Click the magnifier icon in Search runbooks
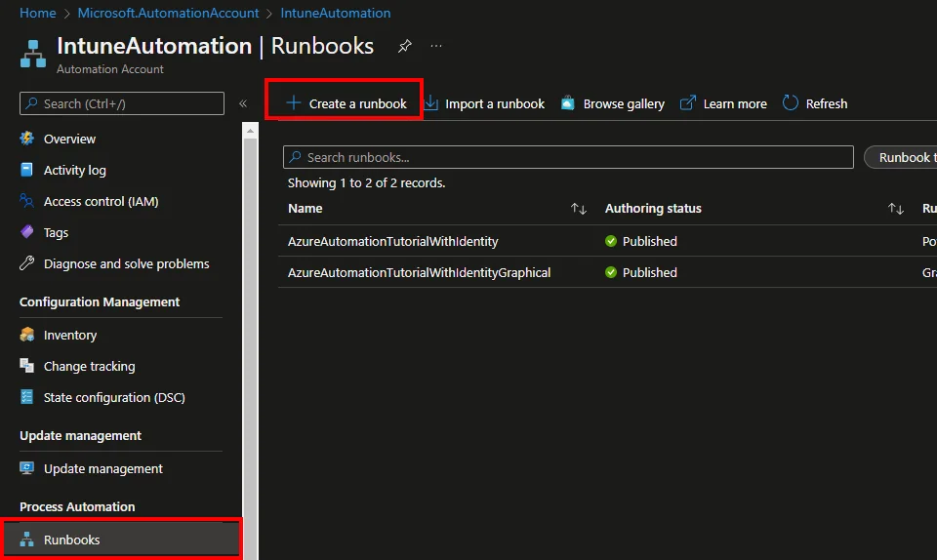The width and height of the screenshot is (937, 560). click(x=295, y=157)
